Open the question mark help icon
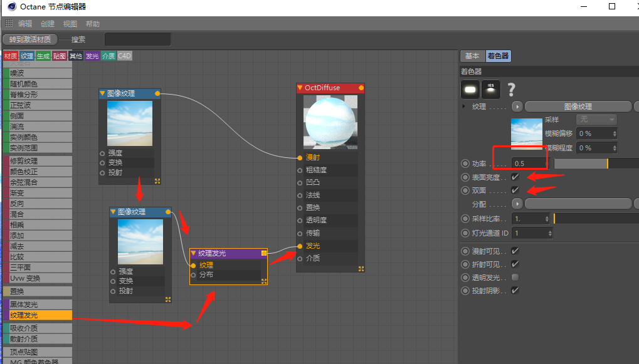The image size is (639, 364). (511, 89)
